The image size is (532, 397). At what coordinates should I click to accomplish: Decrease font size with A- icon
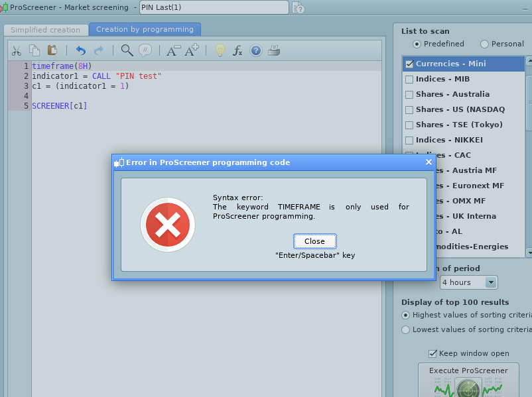click(x=173, y=51)
